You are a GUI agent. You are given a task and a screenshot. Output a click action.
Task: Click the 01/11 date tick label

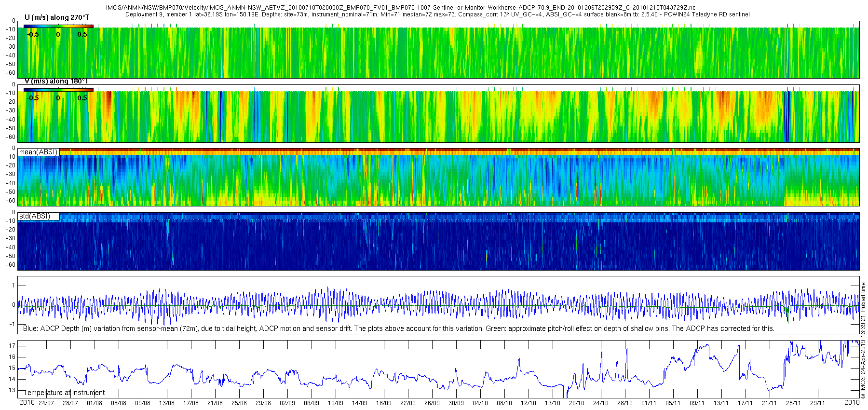[x=649, y=403]
